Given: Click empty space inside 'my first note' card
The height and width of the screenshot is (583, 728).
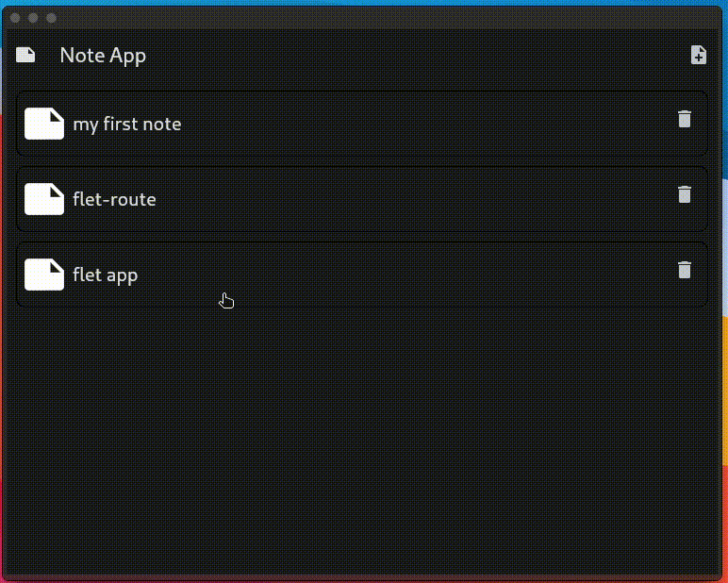Looking at the screenshot, I should click(x=418, y=124).
